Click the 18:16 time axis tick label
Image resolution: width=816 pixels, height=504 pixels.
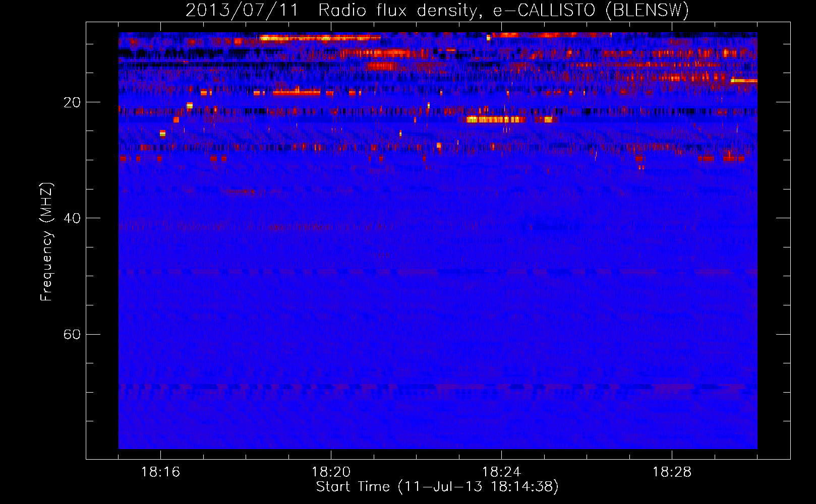[x=160, y=472]
